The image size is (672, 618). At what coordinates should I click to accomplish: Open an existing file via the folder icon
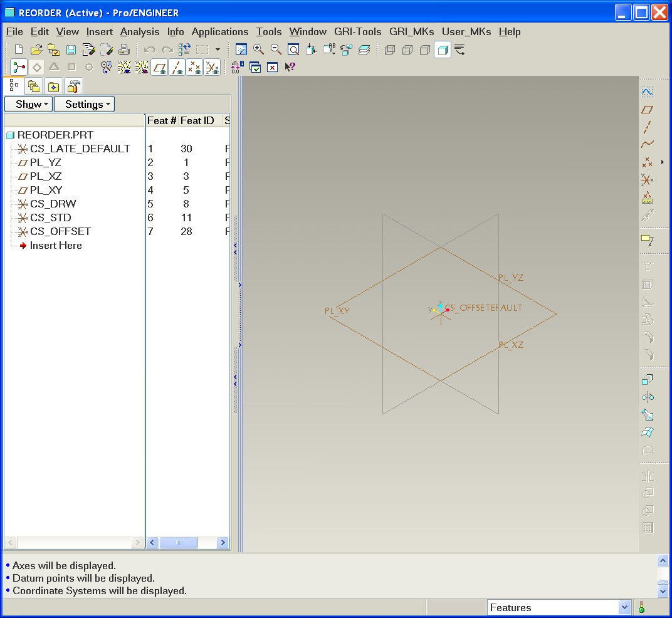coord(36,50)
